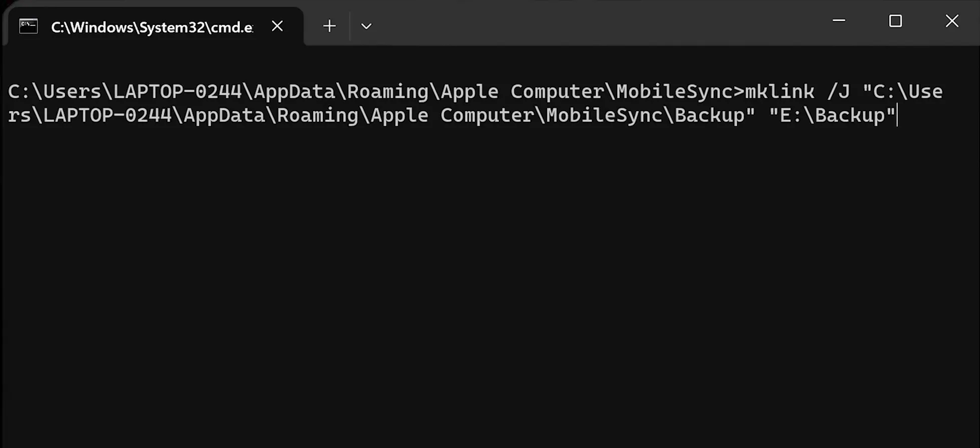Click the text cursor after the command
The height and width of the screenshot is (448, 980).
click(x=898, y=116)
